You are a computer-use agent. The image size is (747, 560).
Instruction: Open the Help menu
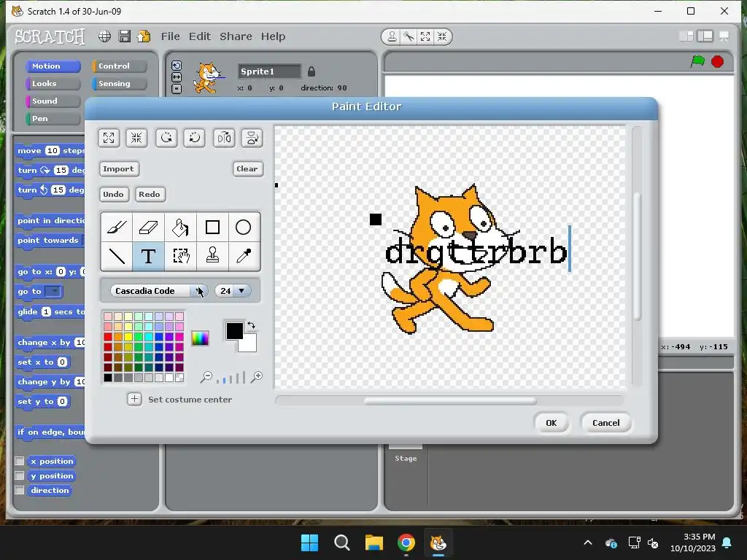coord(273,36)
